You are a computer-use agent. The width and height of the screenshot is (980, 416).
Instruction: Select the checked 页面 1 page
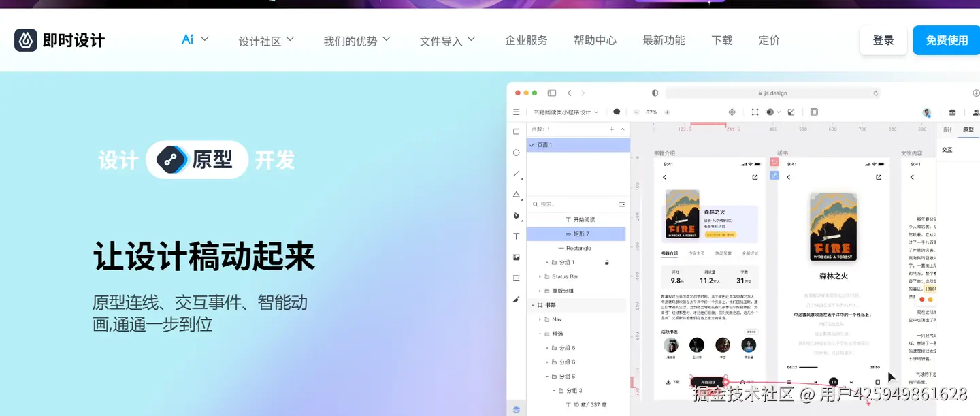[x=578, y=145]
